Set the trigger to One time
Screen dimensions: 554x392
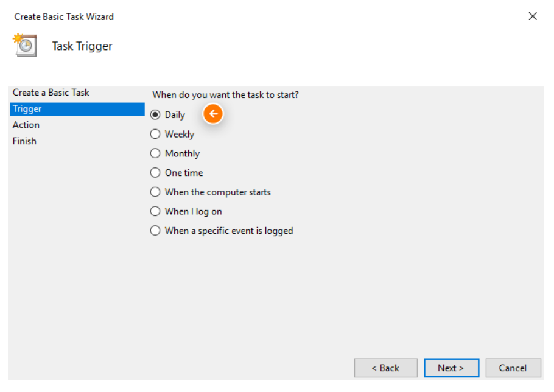155,173
